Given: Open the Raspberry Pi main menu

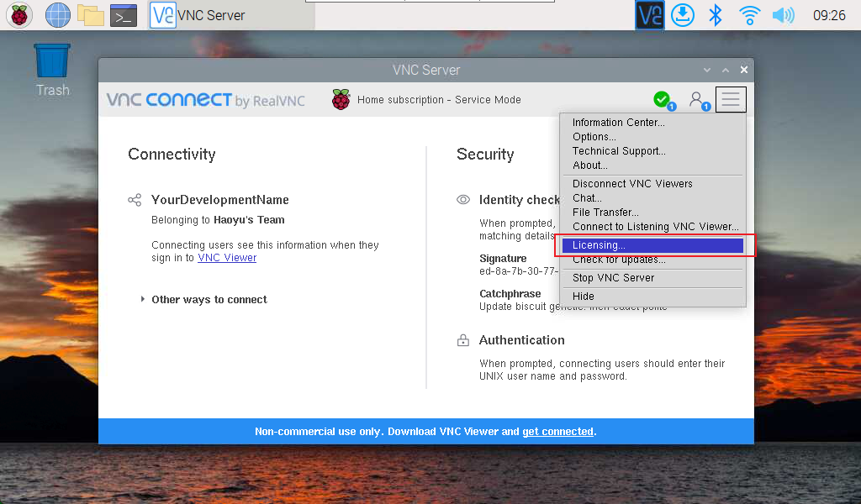Looking at the screenshot, I should click(19, 15).
